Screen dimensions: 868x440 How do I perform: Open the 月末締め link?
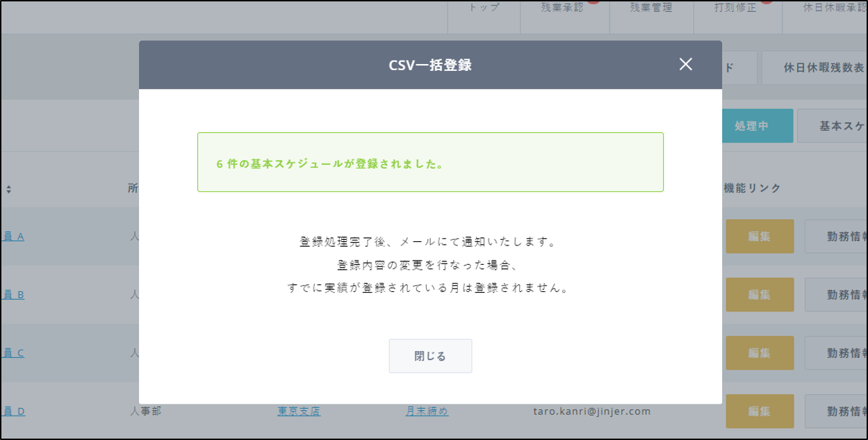tap(427, 412)
